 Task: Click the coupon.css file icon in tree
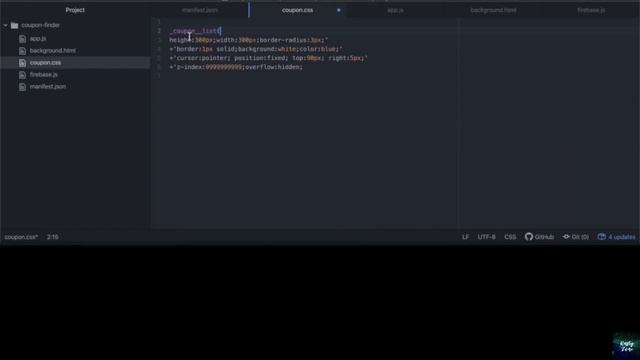click(x=22, y=63)
